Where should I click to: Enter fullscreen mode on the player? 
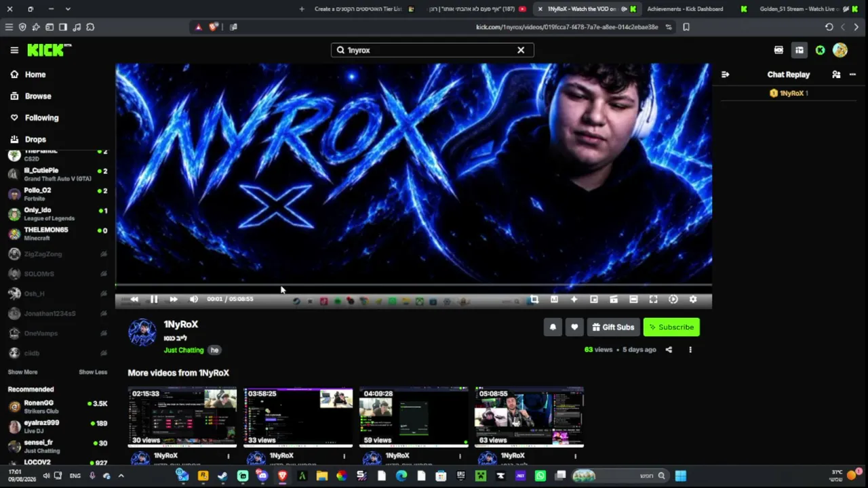[653, 299]
